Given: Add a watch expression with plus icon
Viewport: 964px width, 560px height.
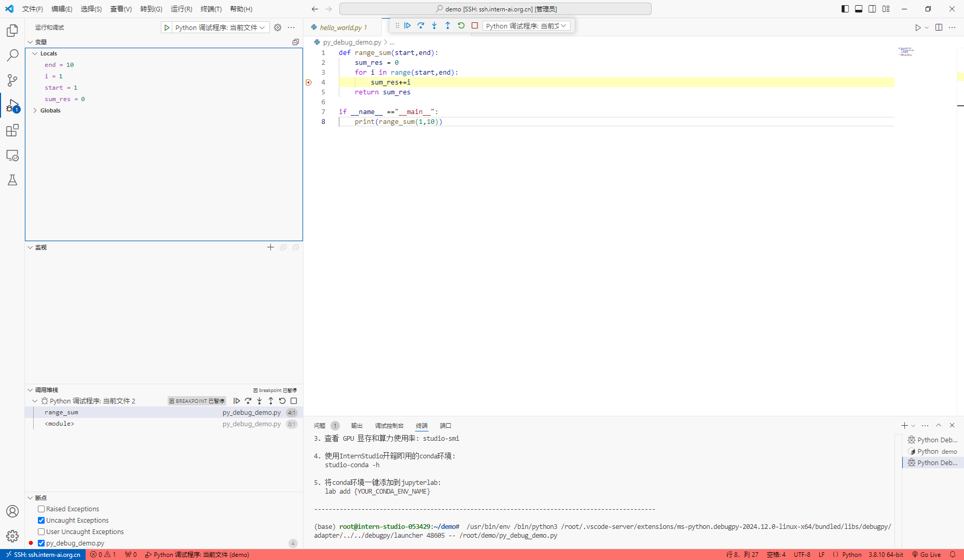Looking at the screenshot, I should [270, 247].
